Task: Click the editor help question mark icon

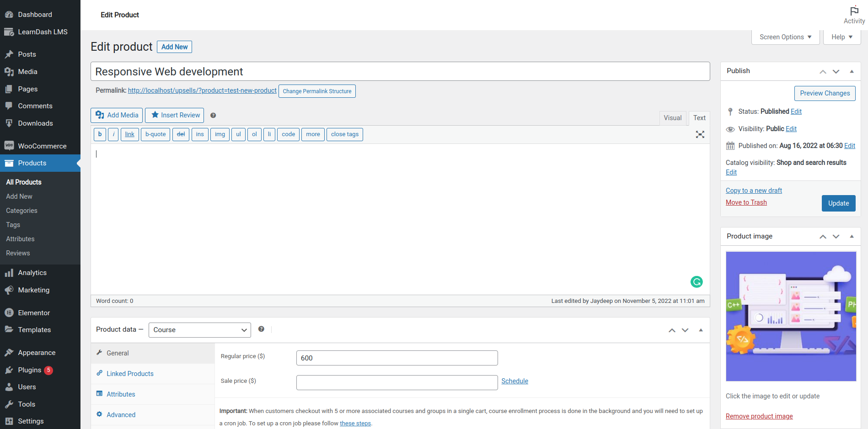Action: coord(213,115)
